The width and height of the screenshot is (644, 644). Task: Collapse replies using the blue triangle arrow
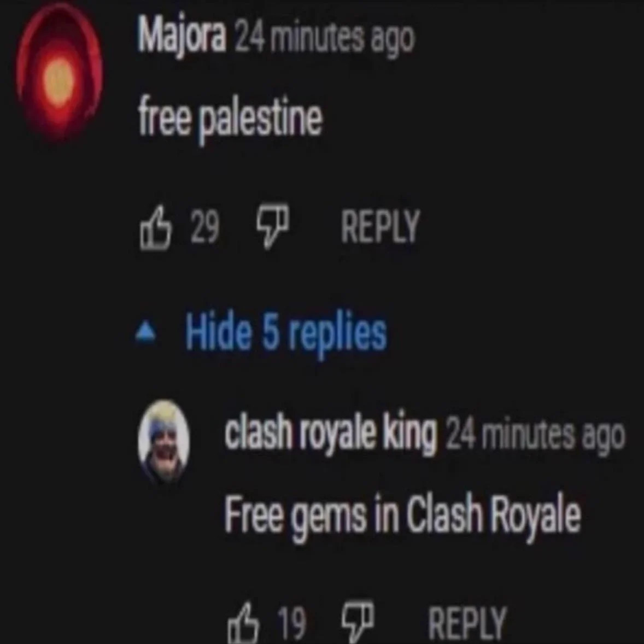145,333
